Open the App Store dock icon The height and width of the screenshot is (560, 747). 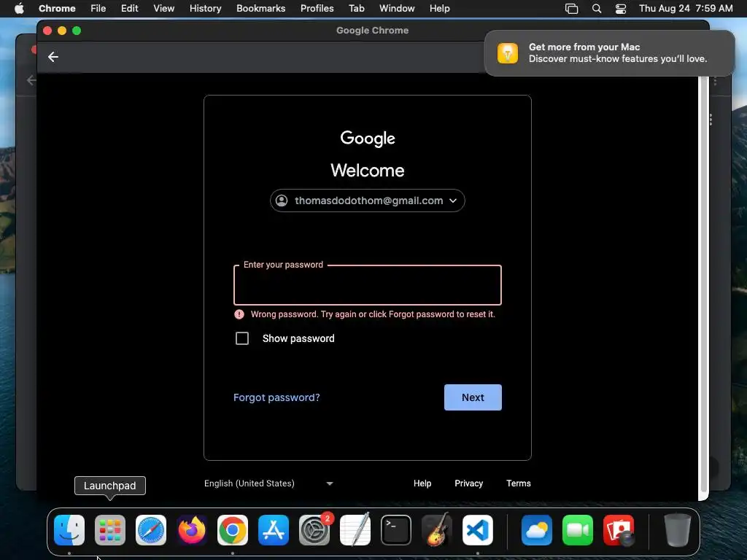point(274,530)
